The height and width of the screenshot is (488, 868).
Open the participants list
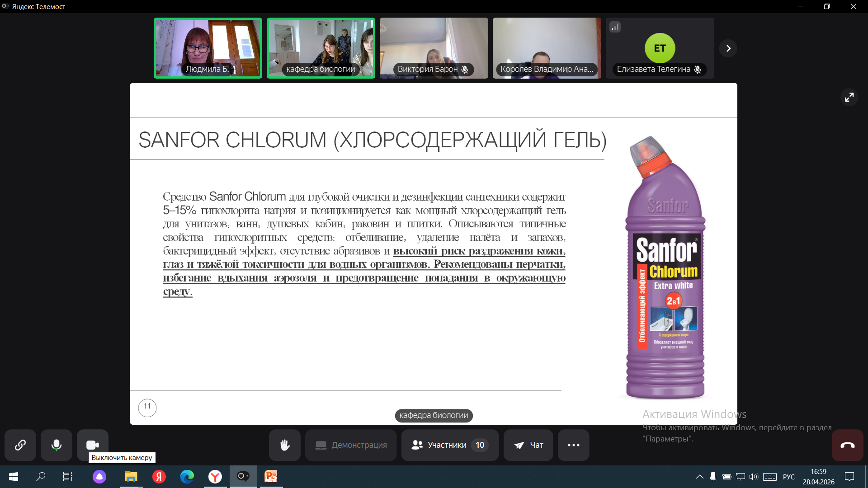coord(450,445)
